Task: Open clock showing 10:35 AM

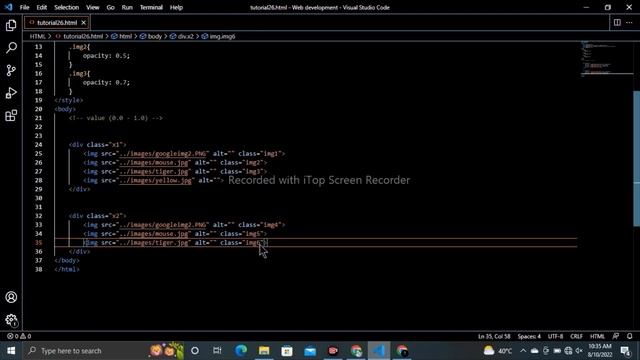Action: 600,351
